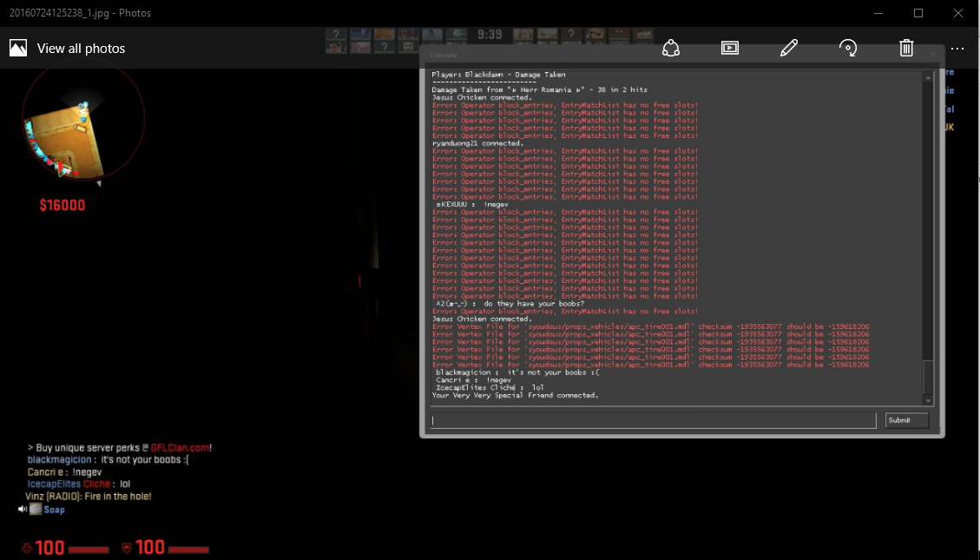The height and width of the screenshot is (560, 980).
Task: Click the window title "20160724125238_1.jpg - Photos"
Action: point(80,13)
